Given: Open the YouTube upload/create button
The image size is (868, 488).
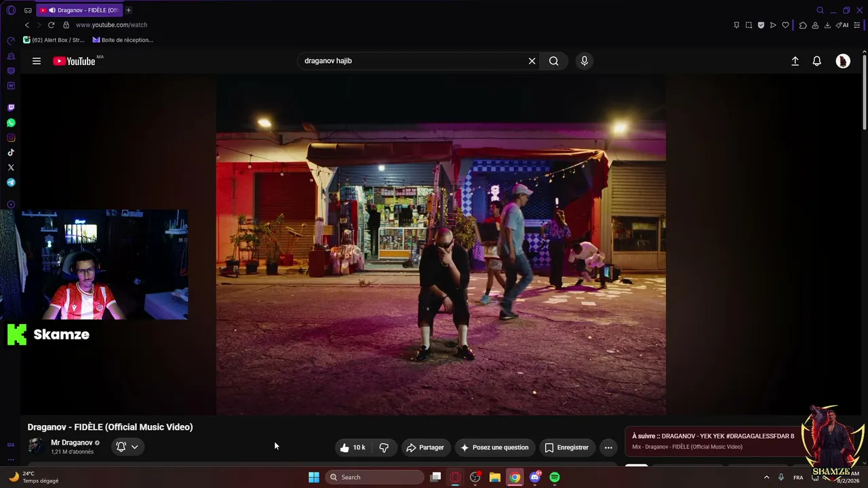Looking at the screenshot, I should coord(795,61).
